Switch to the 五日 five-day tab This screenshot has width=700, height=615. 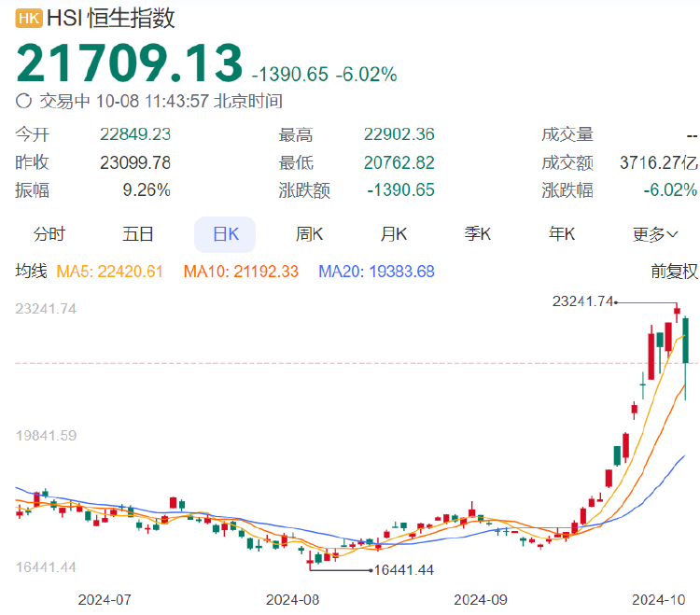(138, 234)
